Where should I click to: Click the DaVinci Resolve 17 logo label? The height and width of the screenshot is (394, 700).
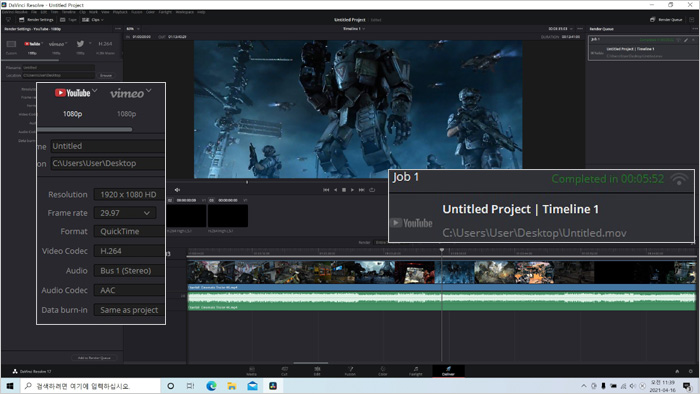pyautogui.click(x=32, y=371)
